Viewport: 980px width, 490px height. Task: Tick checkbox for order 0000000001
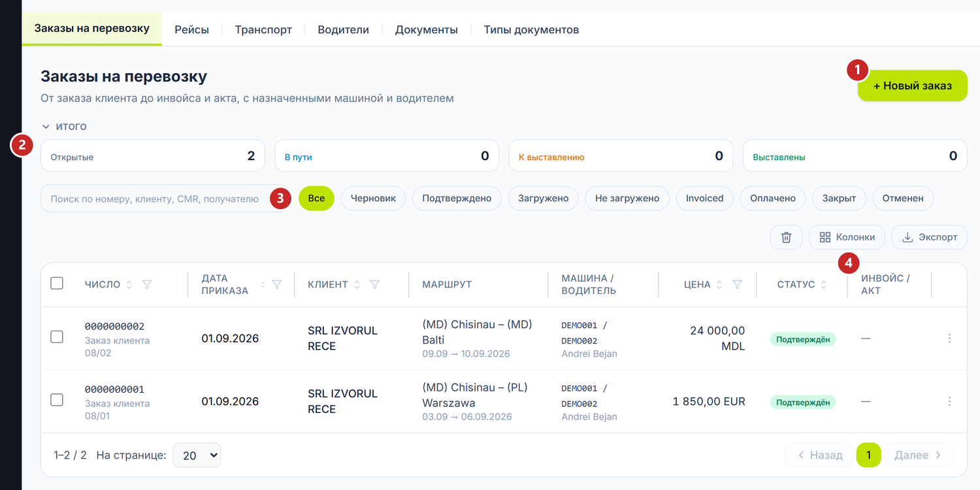[57, 399]
